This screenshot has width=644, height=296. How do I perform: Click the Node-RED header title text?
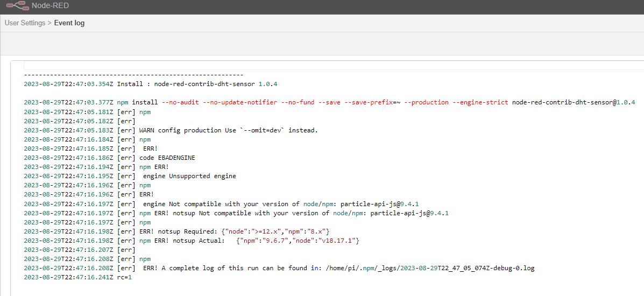tap(50, 6)
